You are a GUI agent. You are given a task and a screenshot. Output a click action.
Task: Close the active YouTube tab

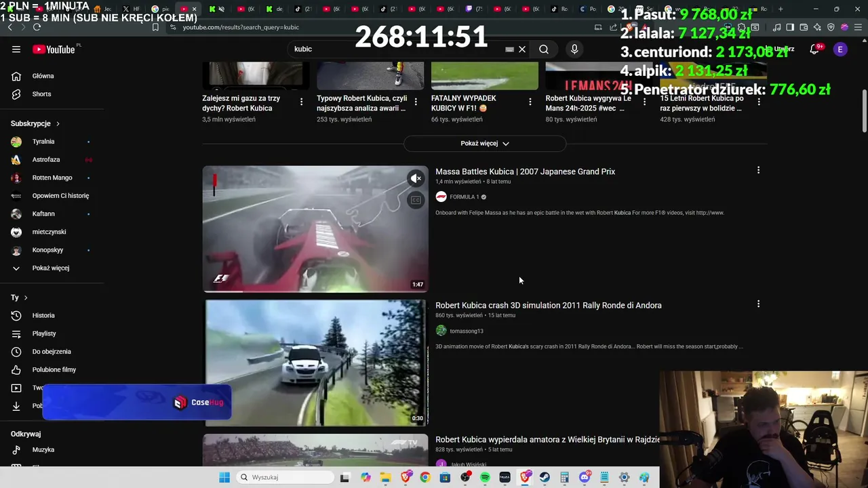click(x=195, y=9)
